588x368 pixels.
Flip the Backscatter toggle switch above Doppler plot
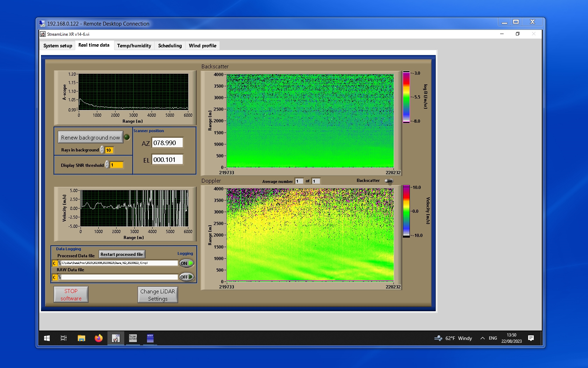pyautogui.click(x=388, y=181)
